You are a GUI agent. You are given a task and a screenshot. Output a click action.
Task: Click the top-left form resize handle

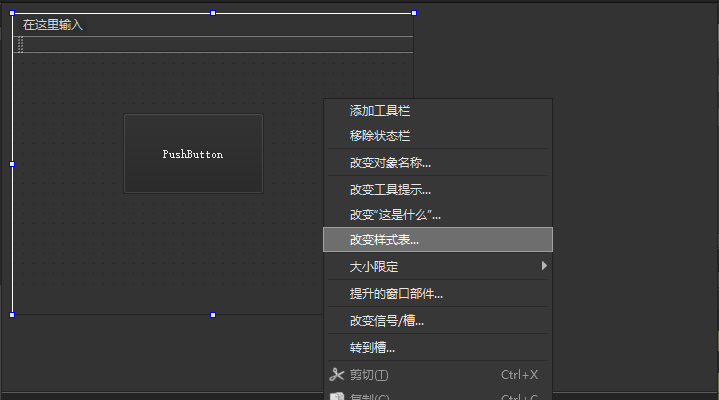(x=12, y=13)
